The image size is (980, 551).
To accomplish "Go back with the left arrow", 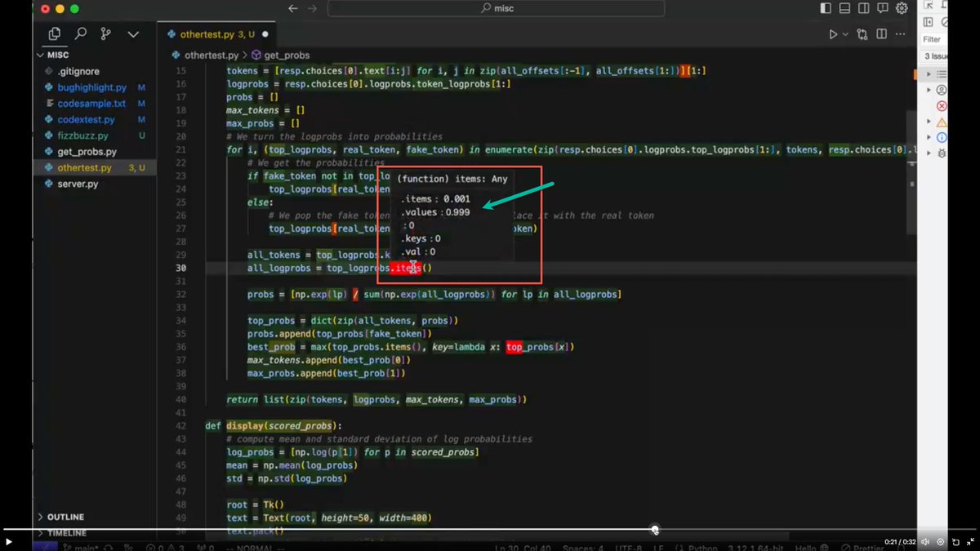I will click(x=293, y=8).
